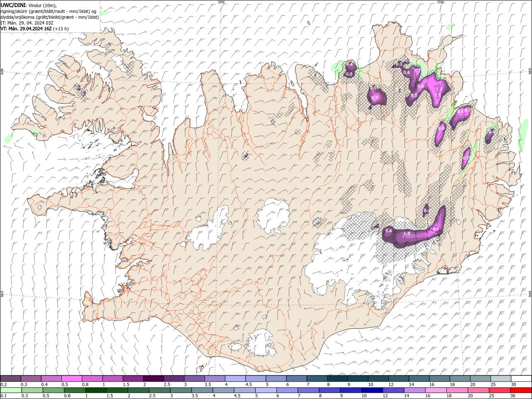Select the 'IT: Mán. 29. 04. 2024 03Z' line
The image size is (532, 399).
(27, 23)
